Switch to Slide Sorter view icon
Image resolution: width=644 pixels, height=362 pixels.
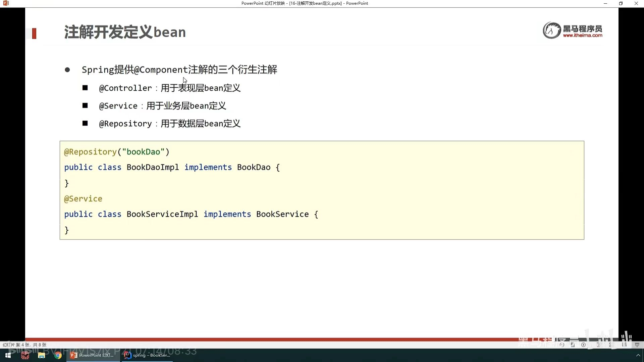pyautogui.click(x=612, y=345)
